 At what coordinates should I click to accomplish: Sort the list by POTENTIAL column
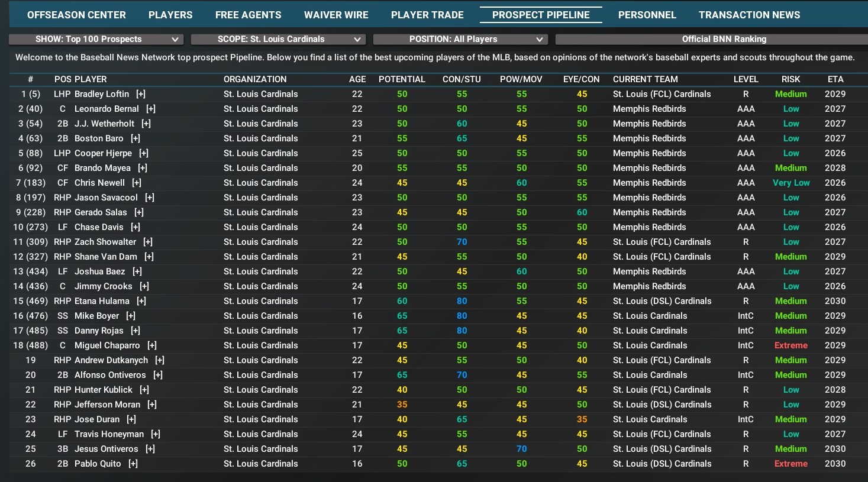point(402,79)
